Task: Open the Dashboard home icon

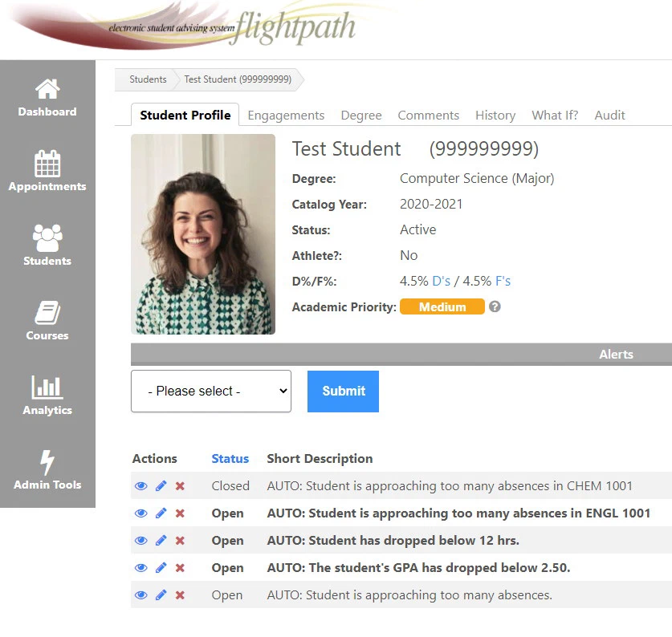Action: tap(47, 89)
